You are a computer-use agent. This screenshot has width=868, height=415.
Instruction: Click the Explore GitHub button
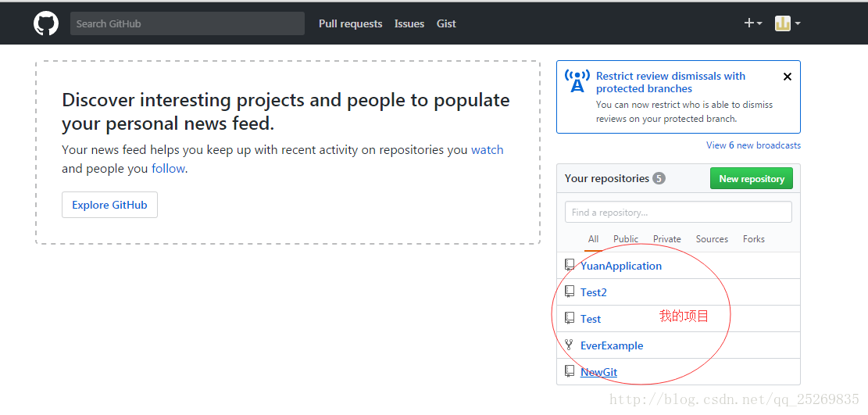[109, 205]
